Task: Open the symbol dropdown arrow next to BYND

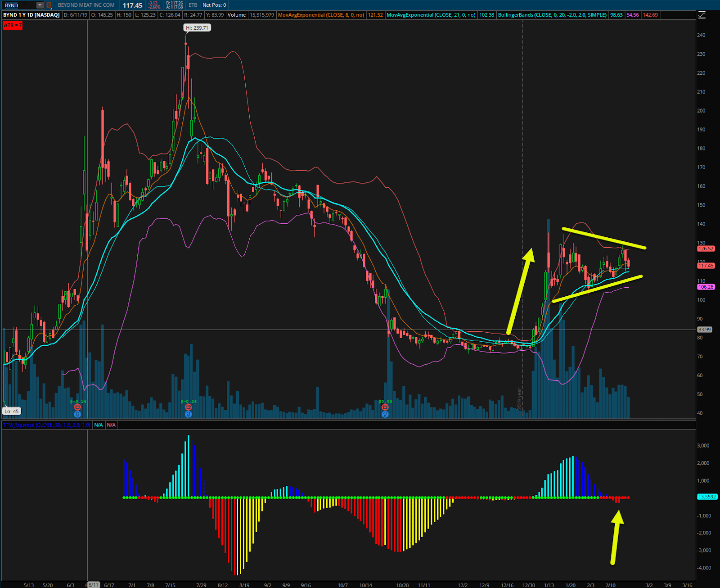Action: [x=40, y=5]
